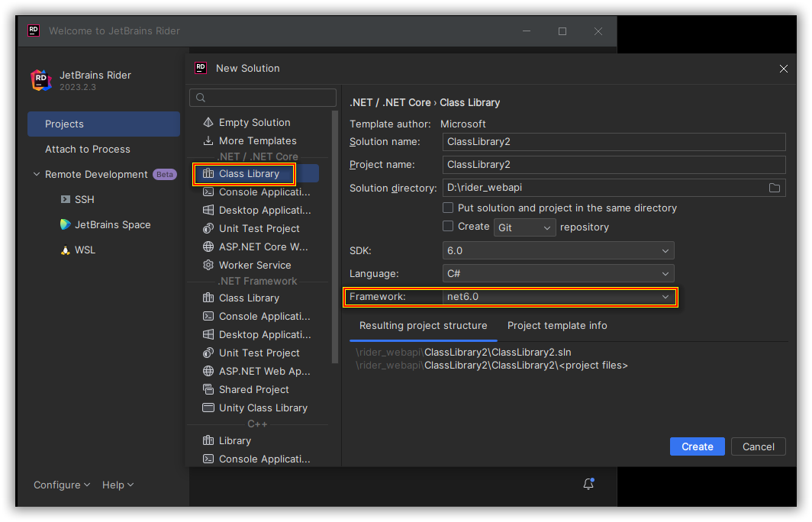Minimize the Welcome to JetBrains Rider window
812x522 pixels.
527,31
